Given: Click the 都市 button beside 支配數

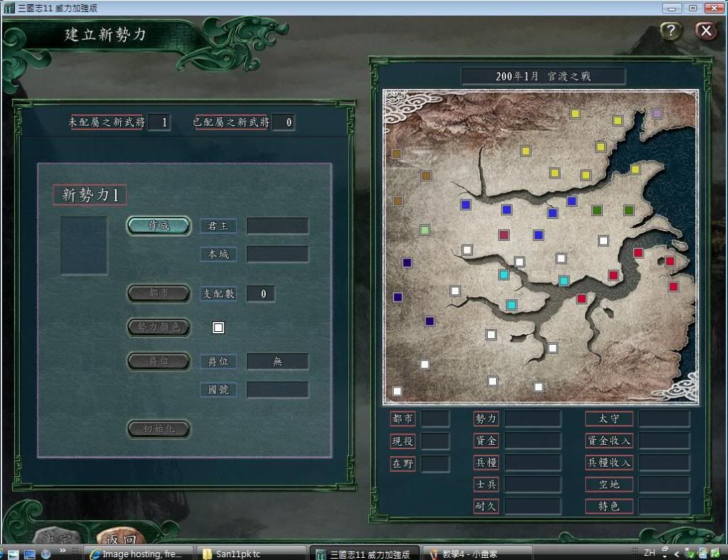Looking at the screenshot, I should [159, 294].
